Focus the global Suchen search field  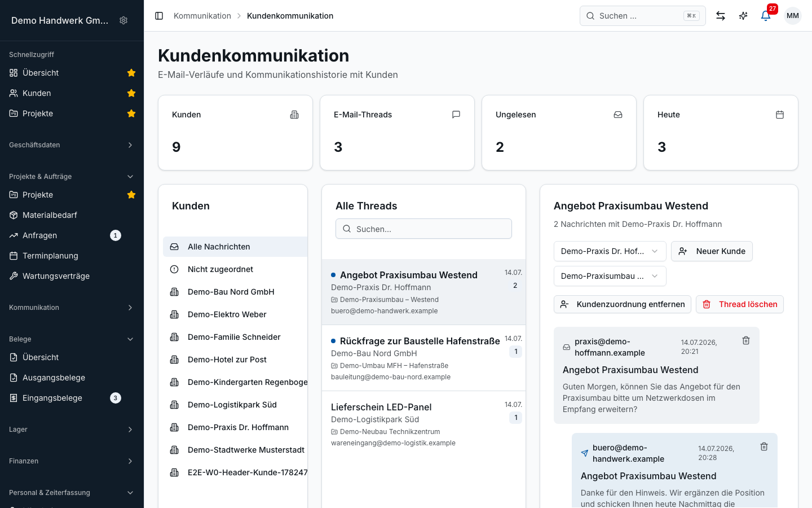643,16
